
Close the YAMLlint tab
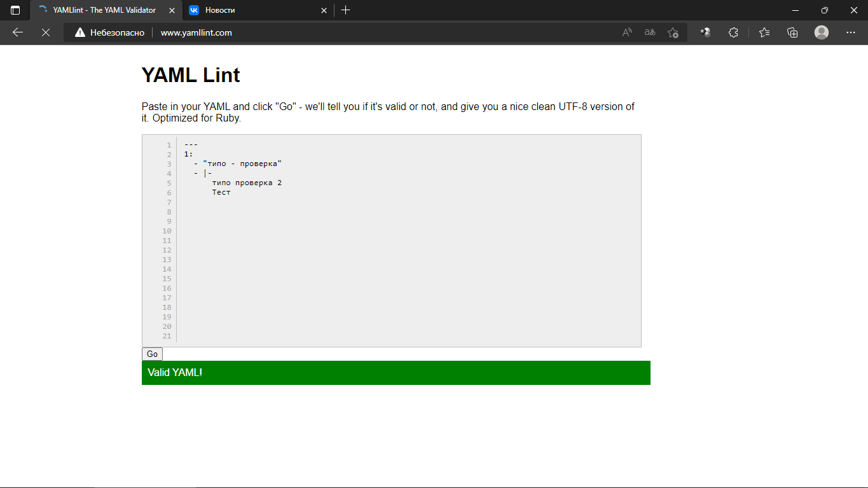tap(172, 10)
